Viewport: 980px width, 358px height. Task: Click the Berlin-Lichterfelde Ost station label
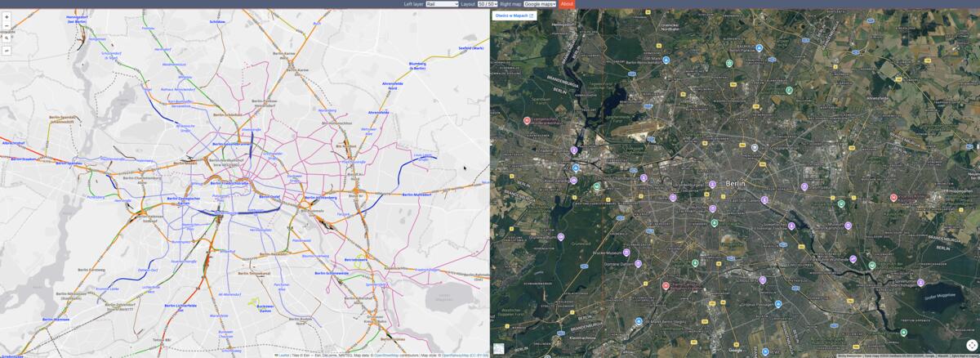[x=180, y=307]
